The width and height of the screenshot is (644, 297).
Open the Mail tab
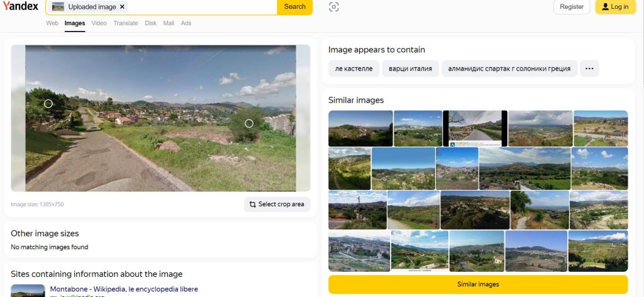tap(169, 23)
